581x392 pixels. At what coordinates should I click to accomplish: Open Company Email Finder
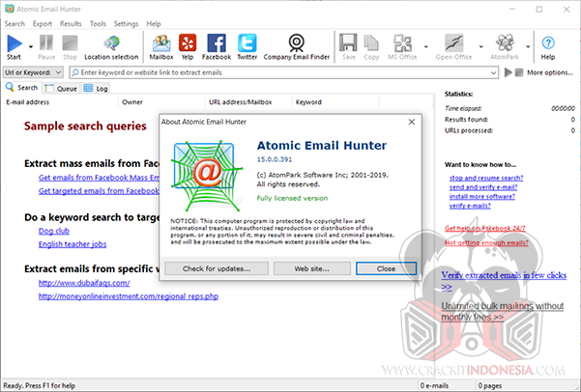(x=297, y=47)
